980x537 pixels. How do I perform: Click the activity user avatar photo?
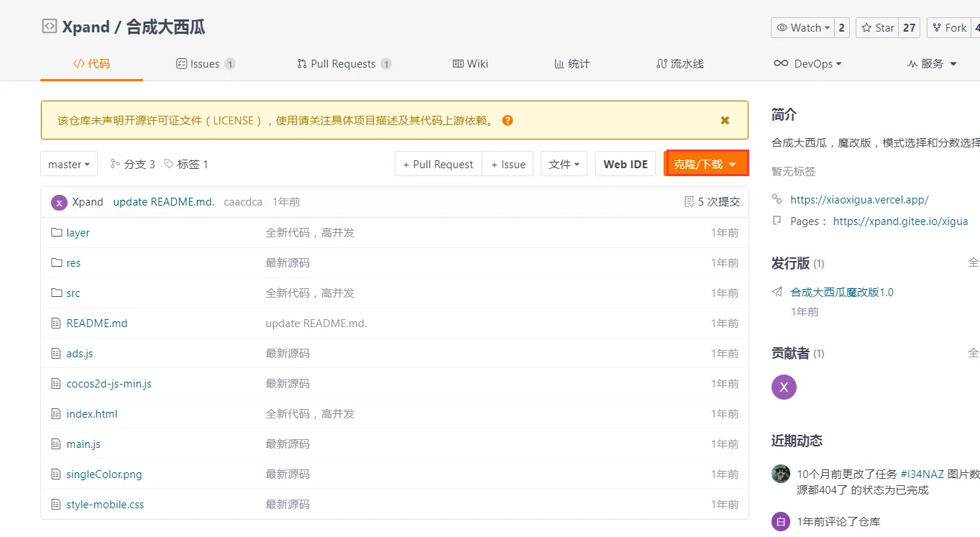(781, 474)
